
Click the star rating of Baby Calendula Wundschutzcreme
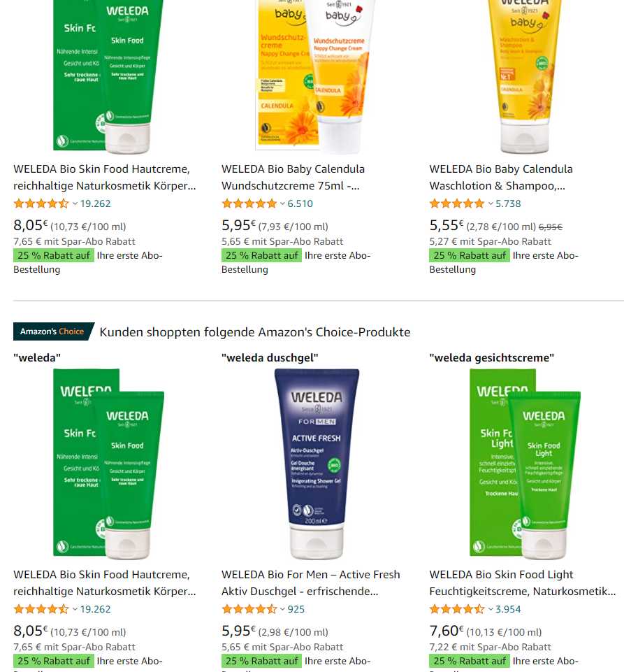tap(249, 203)
